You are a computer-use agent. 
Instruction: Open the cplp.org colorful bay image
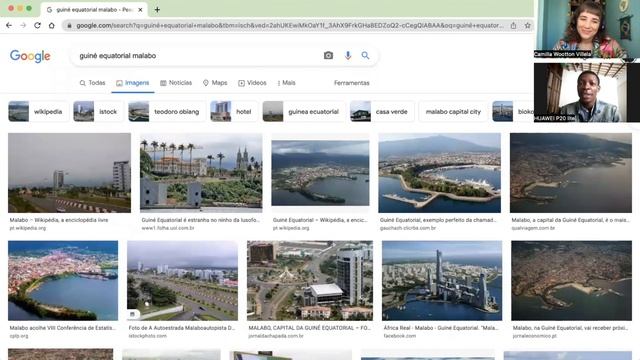click(63, 280)
